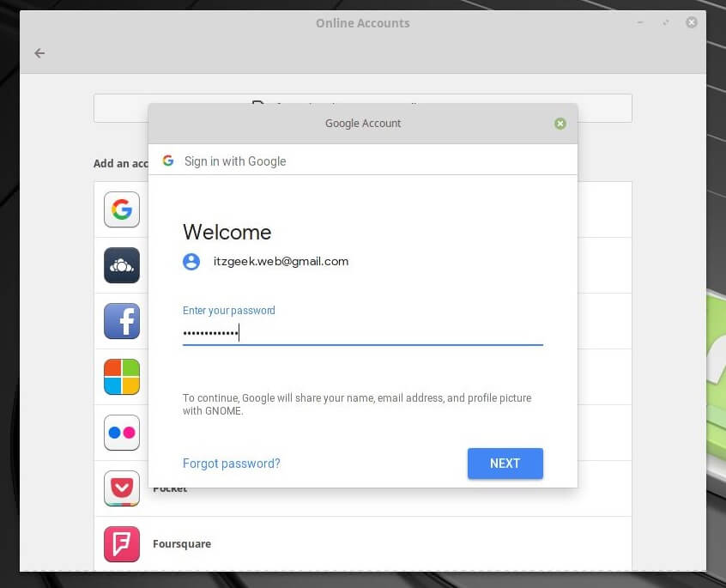This screenshot has width=726, height=588.
Task: Click the Welcome heading
Action: [227, 232]
